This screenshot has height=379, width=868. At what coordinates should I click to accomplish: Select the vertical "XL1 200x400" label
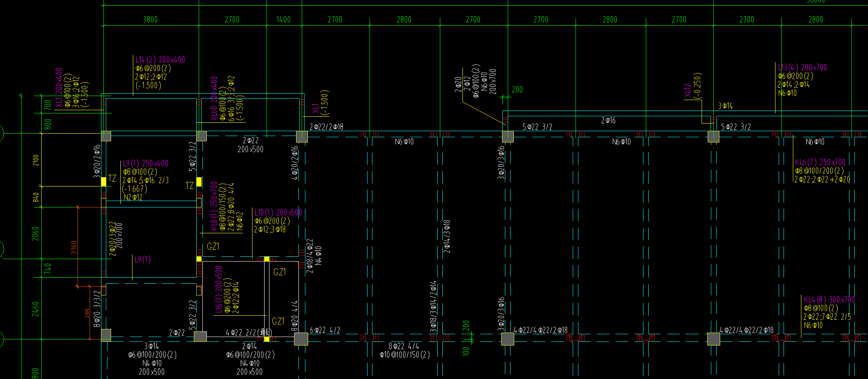pos(59,88)
